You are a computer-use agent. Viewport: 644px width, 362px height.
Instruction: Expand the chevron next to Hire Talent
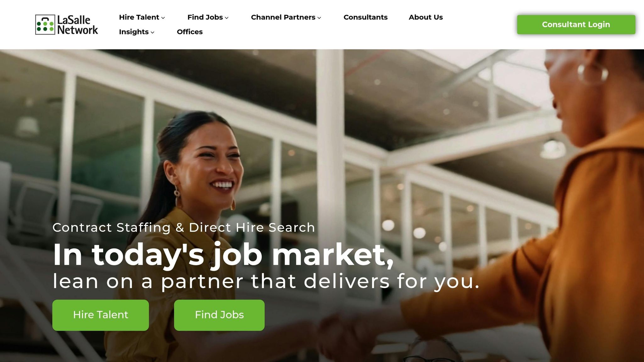pyautogui.click(x=163, y=18)
